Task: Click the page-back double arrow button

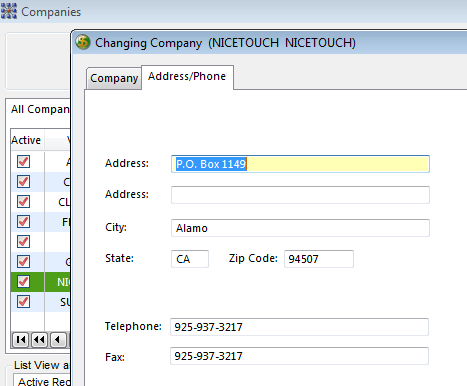Action: 39,340
